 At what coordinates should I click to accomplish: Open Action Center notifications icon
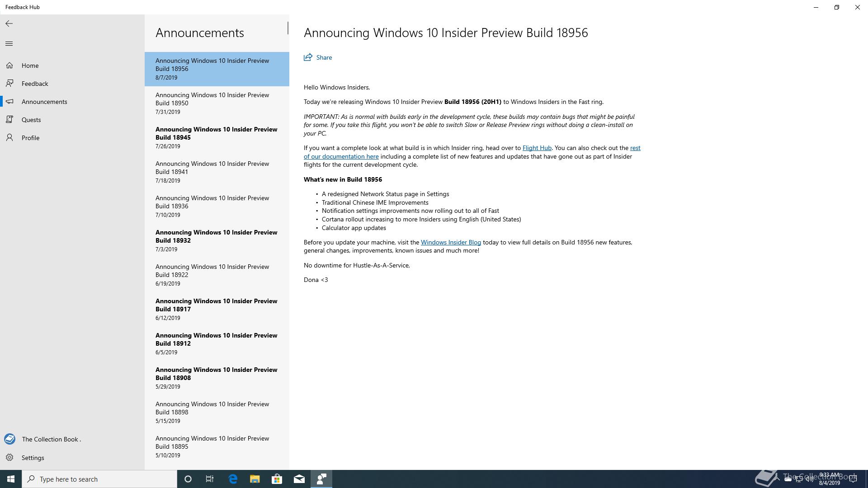(x=853, y=479)
